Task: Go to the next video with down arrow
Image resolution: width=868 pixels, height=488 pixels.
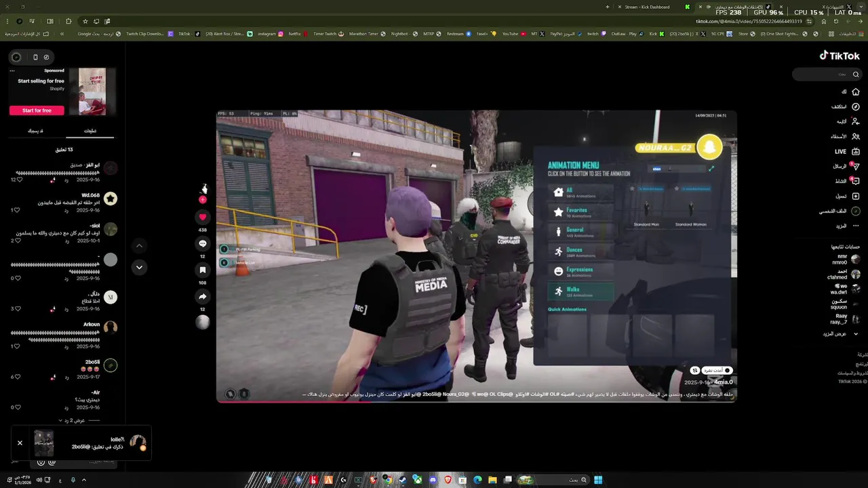Action: [x=139, y=267]
